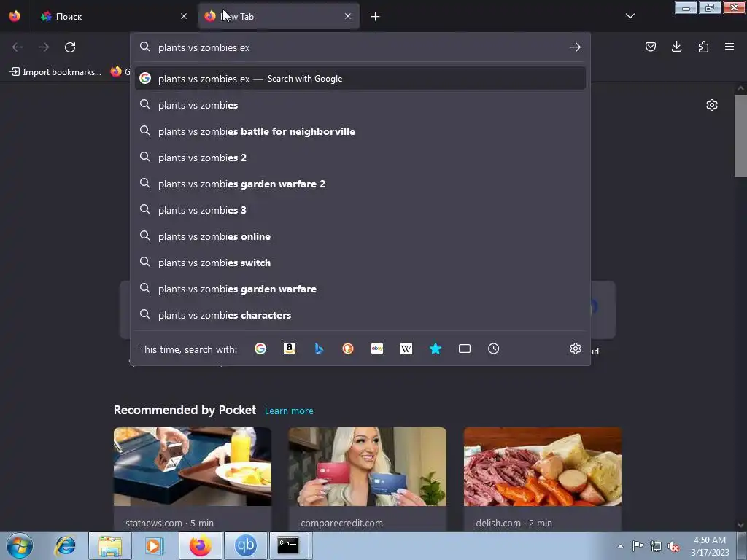Open the delish.com food article thumbnail

(x=543, y=467)
